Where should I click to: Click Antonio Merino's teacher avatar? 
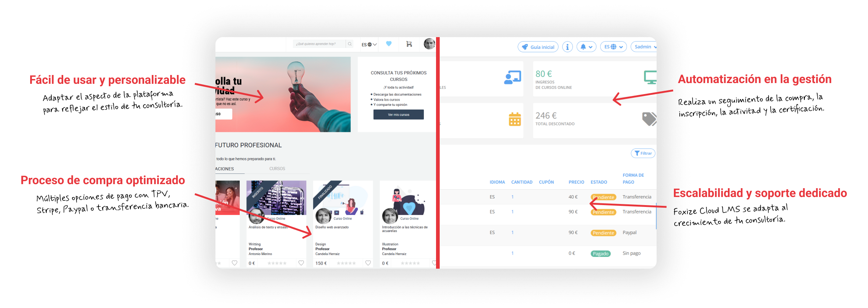click(x=256, y=216)
